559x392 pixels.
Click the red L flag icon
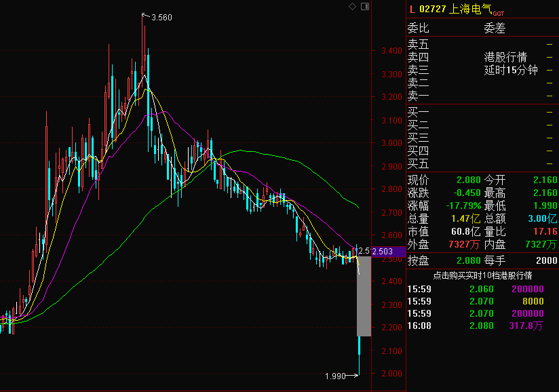click(412, 9)
